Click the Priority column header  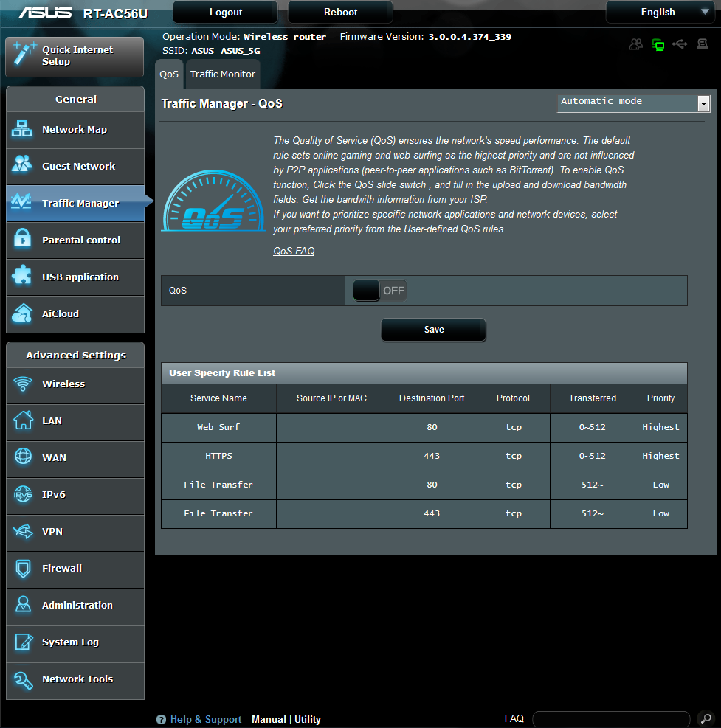[661, 398]
